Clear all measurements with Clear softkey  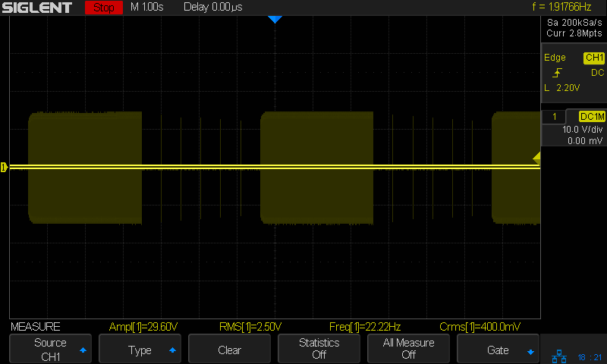pos(229,349)
